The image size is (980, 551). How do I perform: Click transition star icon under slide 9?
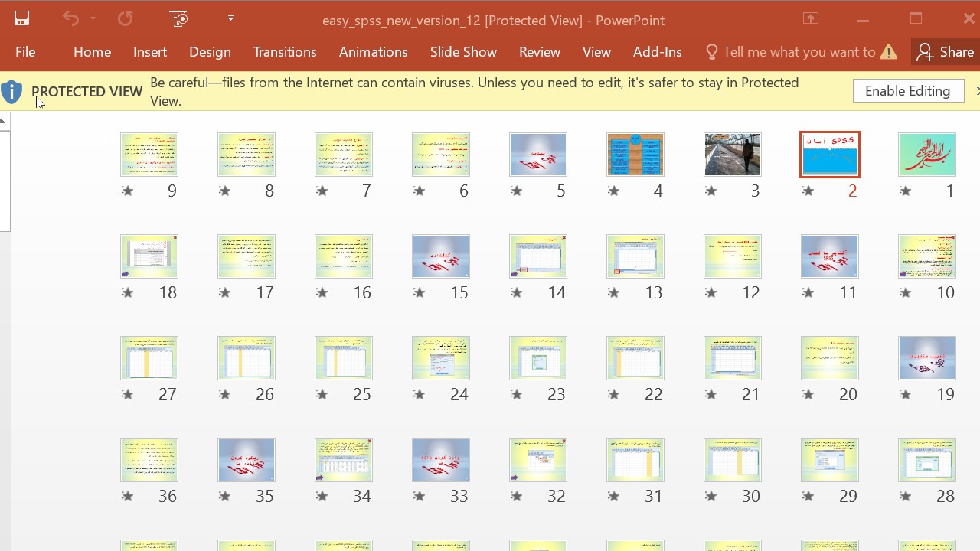click(128, 191)
